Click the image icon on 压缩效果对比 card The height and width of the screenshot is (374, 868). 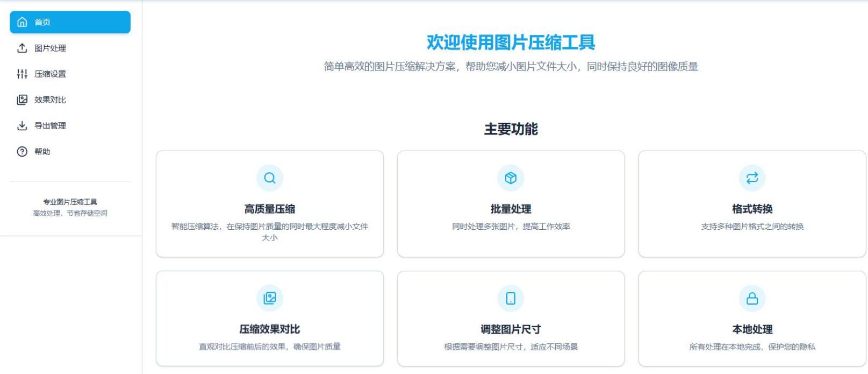[270, 298]
